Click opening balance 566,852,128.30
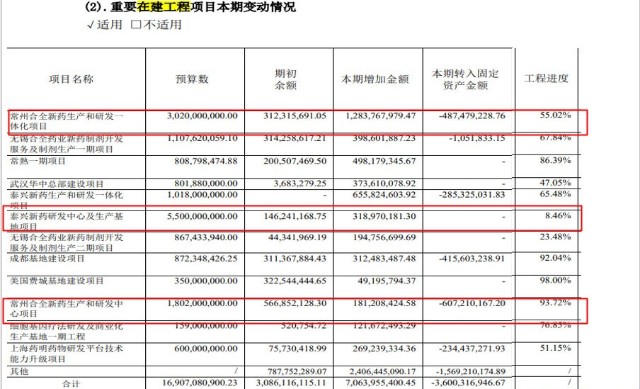Viewport: 640px width, 389px height. (295, 303)
